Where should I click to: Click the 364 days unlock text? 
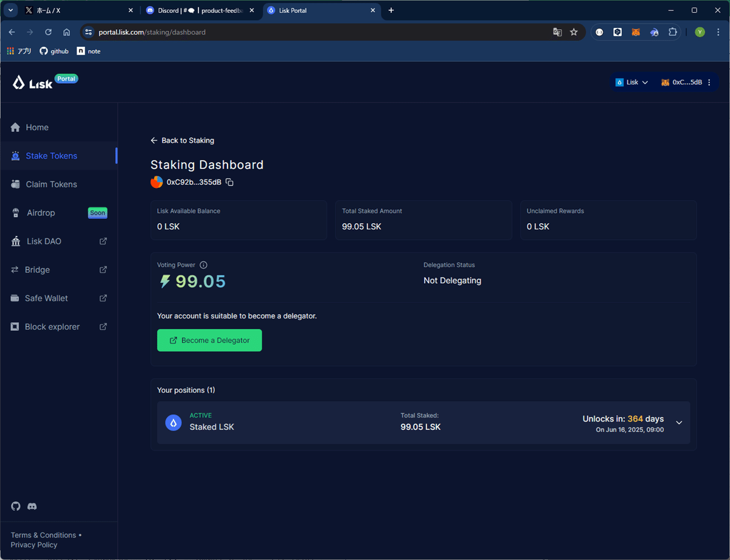[645, 419]
